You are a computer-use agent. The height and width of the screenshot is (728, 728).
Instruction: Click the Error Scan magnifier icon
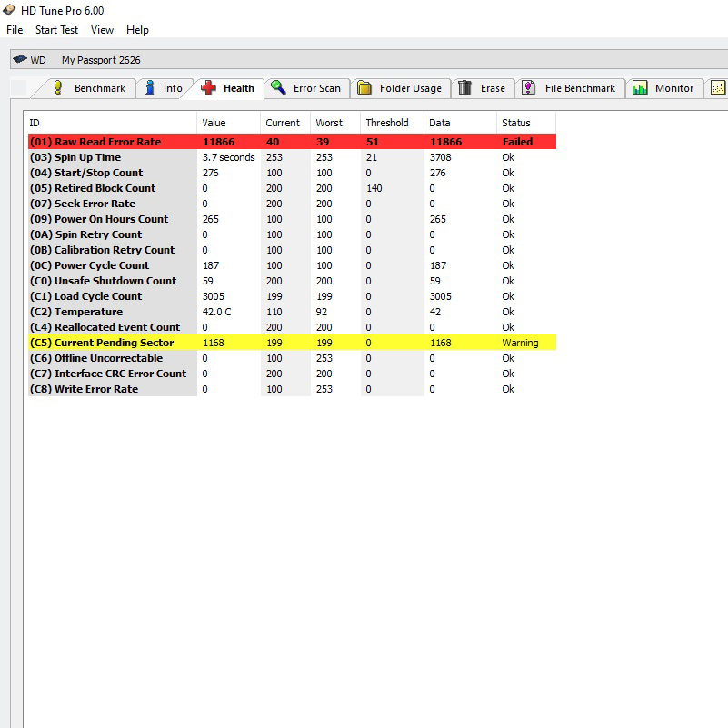pyautogui.click(x=278, y=87)
